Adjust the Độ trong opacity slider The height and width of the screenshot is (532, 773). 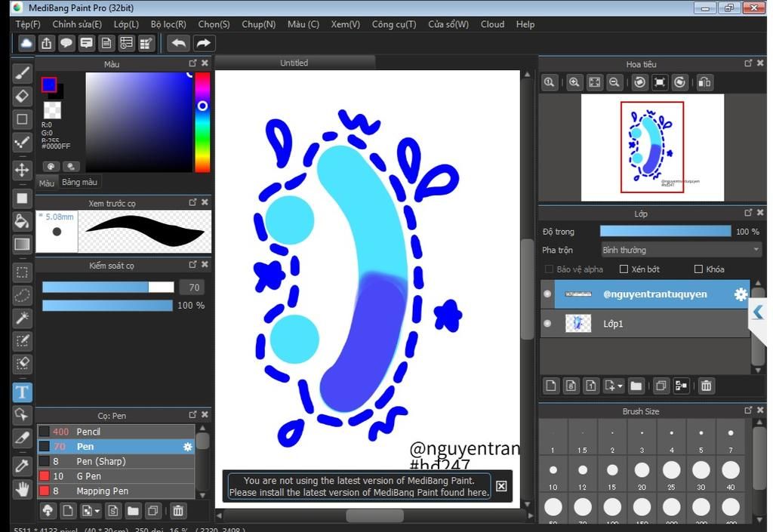[x=665, y=232]
